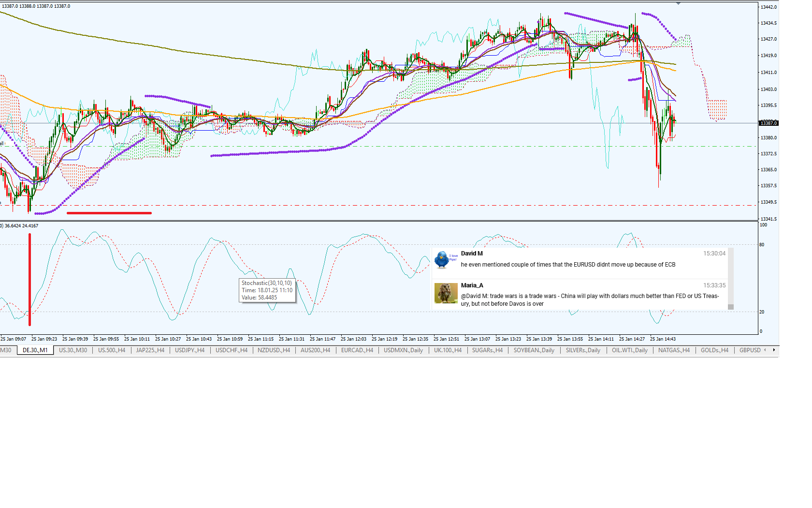This screenshot has height=508, width=812.
Task: Open the NATGAS.,H4 chart tab
Action: point(674,350)
